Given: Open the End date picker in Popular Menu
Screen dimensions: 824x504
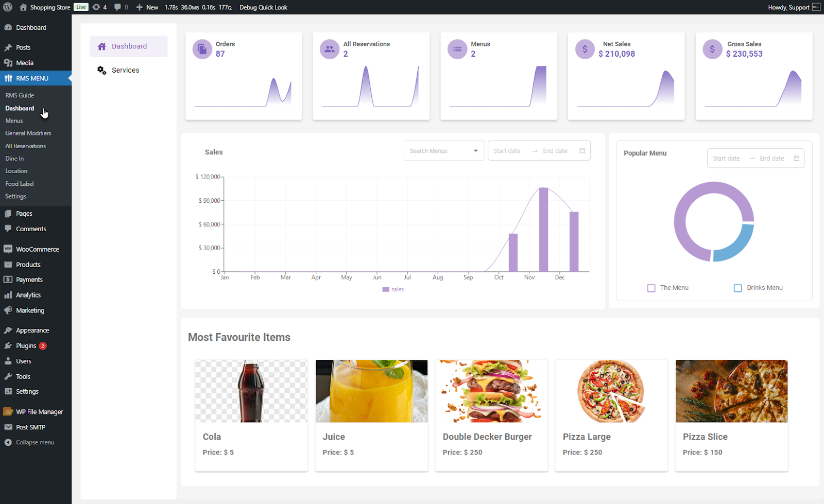Looking at the screenshot, I should (772, 158).
